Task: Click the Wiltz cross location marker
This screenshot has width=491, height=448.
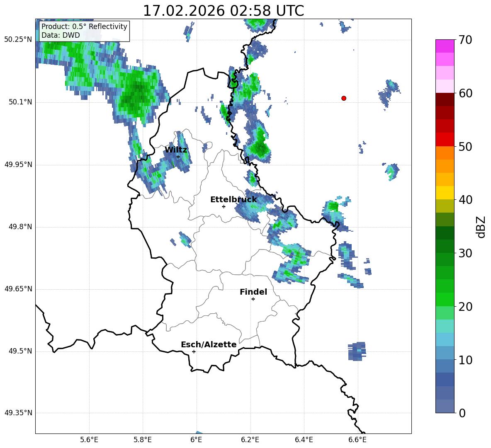Action: point(178,157)
